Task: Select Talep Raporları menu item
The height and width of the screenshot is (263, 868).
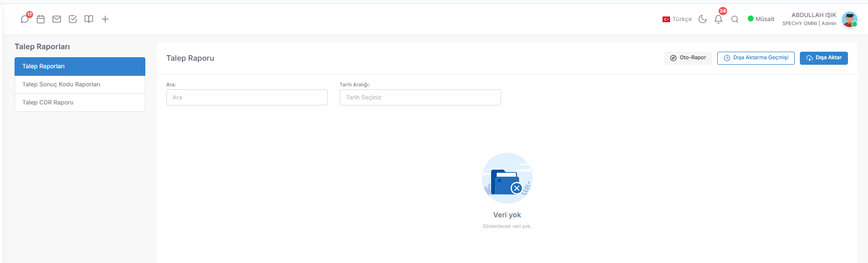Action: 80,66
